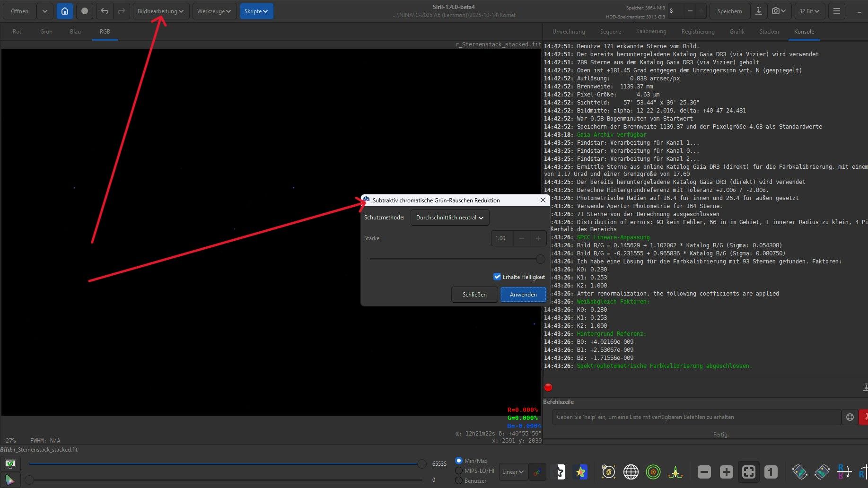Expand the Bildbearbeitung menu
868x488 pixels.
(161, 11)
